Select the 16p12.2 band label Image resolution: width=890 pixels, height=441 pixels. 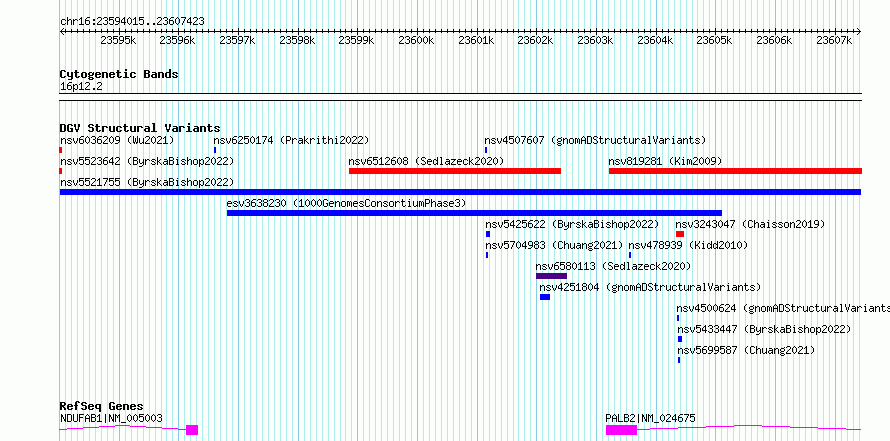point(81,86)
